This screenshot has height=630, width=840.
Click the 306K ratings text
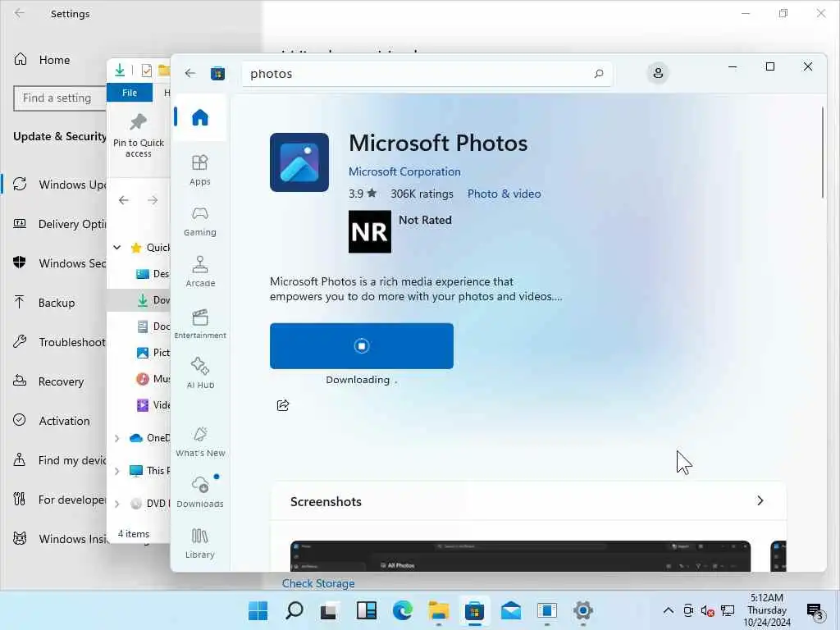422,194
